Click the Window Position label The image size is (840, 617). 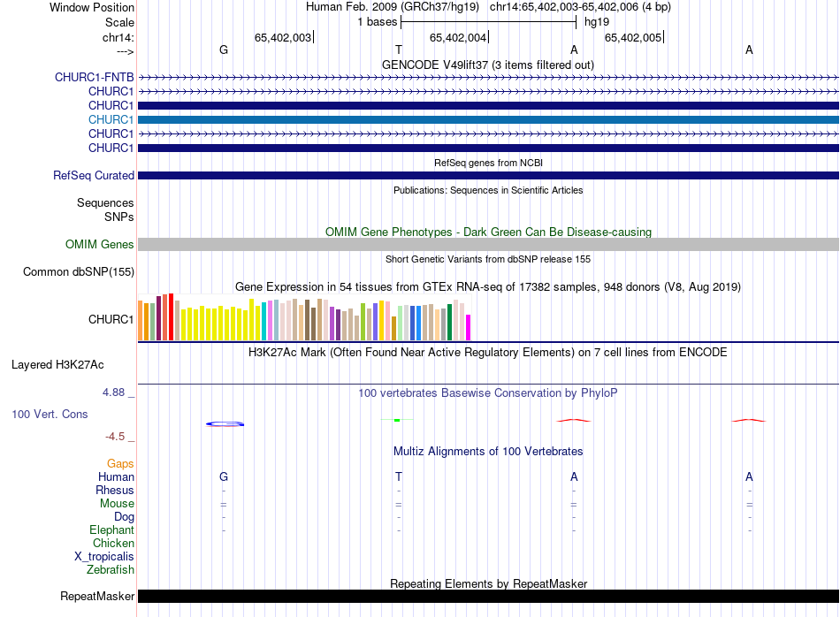[x=92, y=7]
